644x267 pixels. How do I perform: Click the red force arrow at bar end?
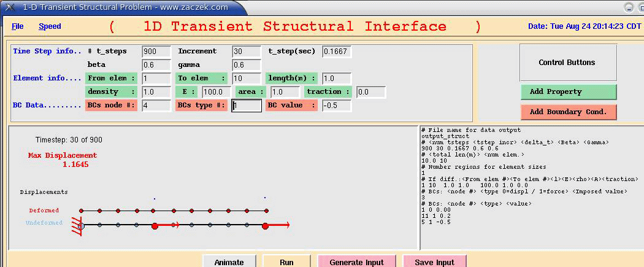pos(279,226)
